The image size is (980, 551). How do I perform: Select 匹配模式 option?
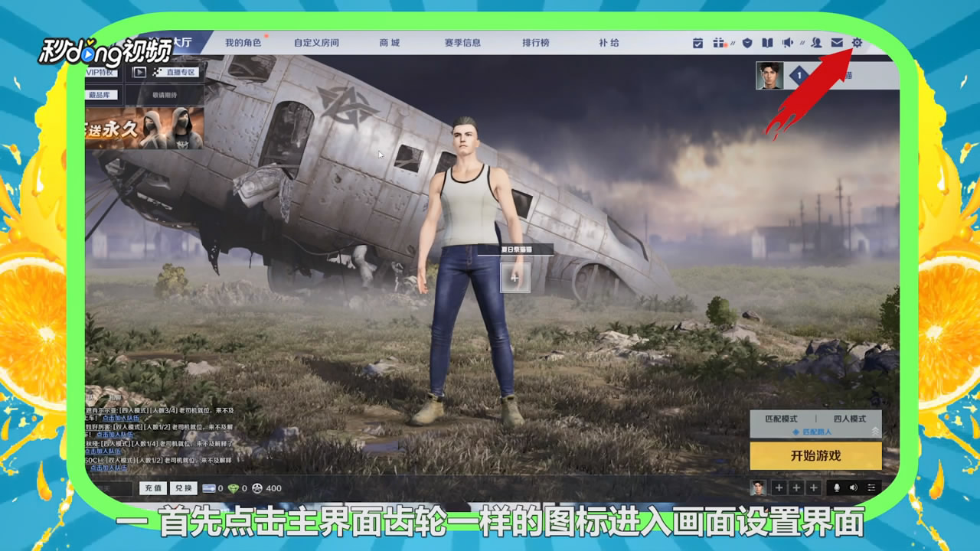point(781,419)
